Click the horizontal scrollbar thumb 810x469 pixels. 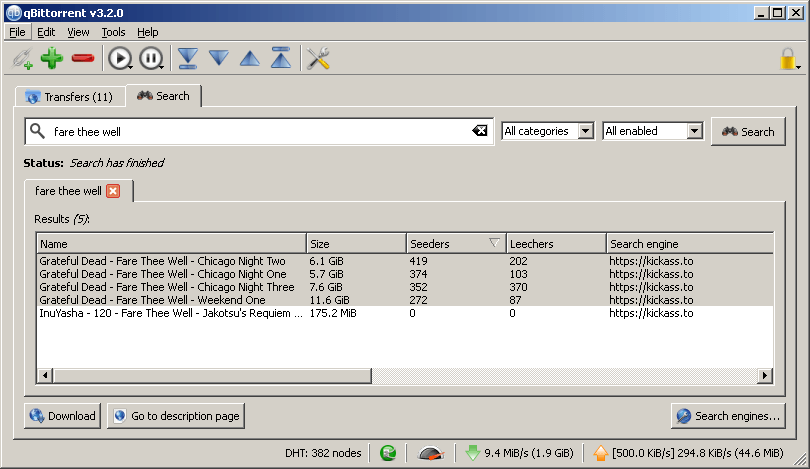click(x=212, y=376)
